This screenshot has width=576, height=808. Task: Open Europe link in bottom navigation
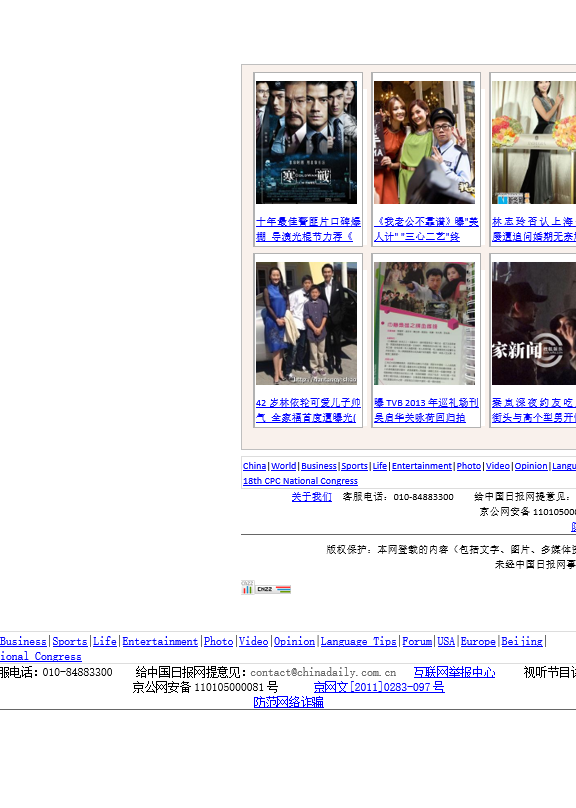478,642
